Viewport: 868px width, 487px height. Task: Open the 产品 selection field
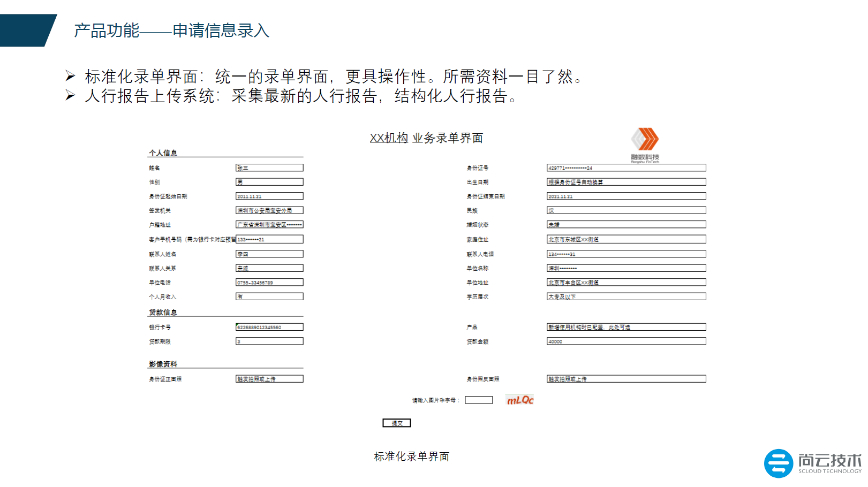point(626,327)
